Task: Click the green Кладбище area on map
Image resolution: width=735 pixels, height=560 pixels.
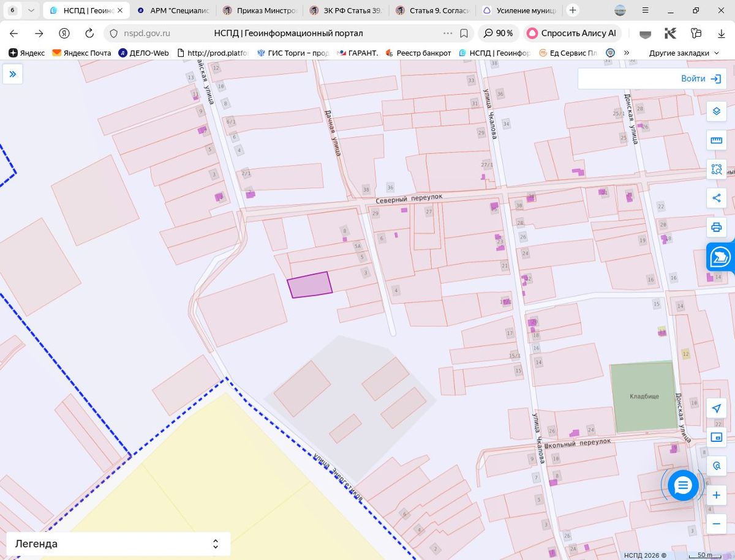Action: coord(644,397)
